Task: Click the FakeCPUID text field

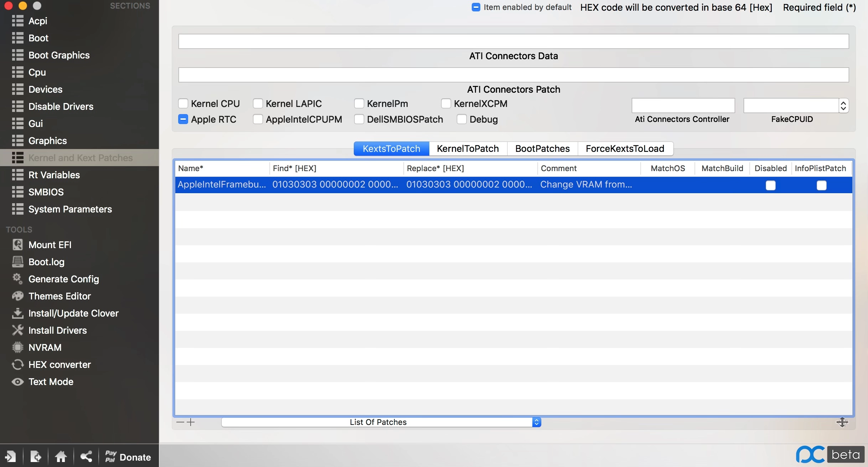Action: tap(791, 106)
